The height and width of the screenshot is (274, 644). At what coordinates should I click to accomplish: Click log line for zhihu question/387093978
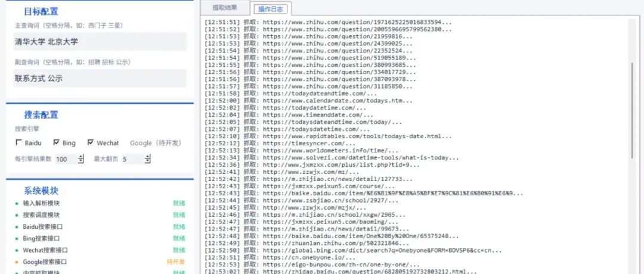coord(311,79)
